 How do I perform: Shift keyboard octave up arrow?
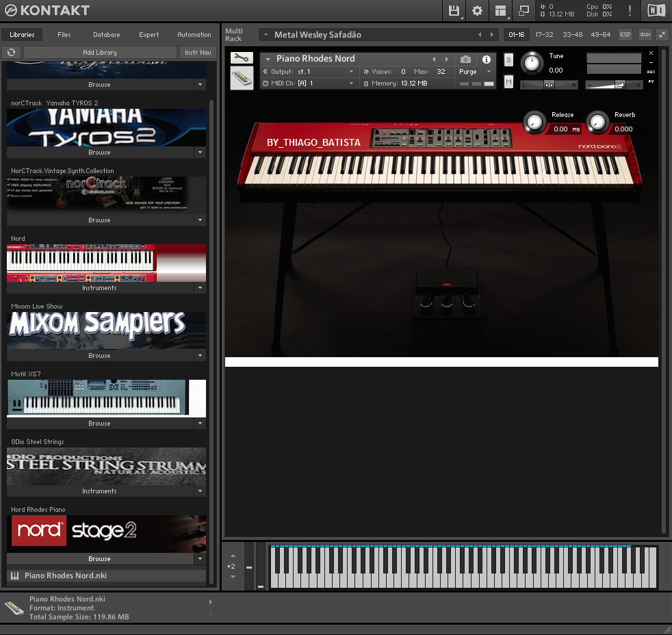tap(233, 556)
